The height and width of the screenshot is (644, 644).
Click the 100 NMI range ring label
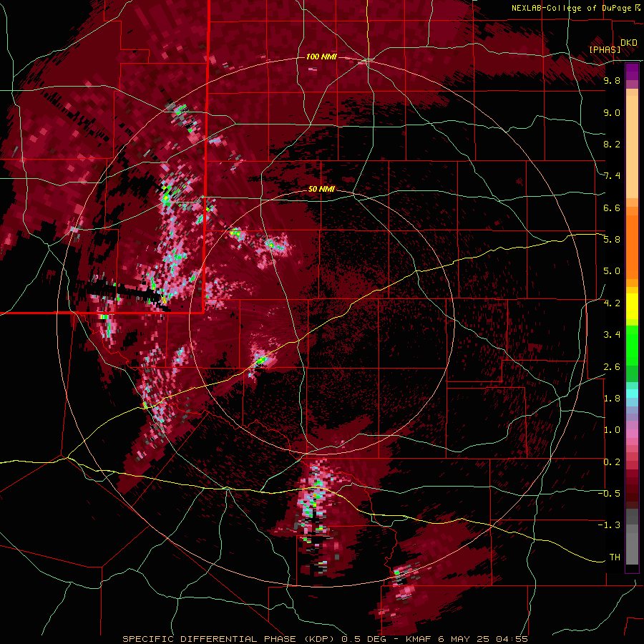coord(321,57)
